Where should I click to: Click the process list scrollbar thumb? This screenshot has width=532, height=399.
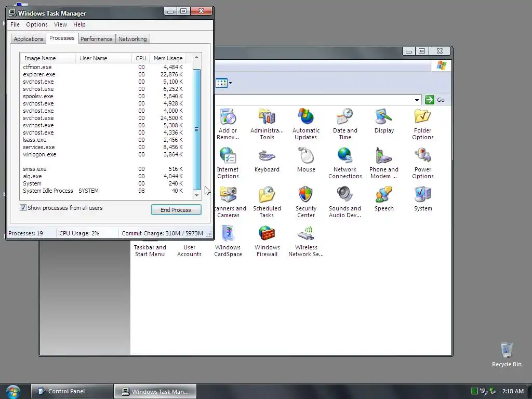coord(196,129)
